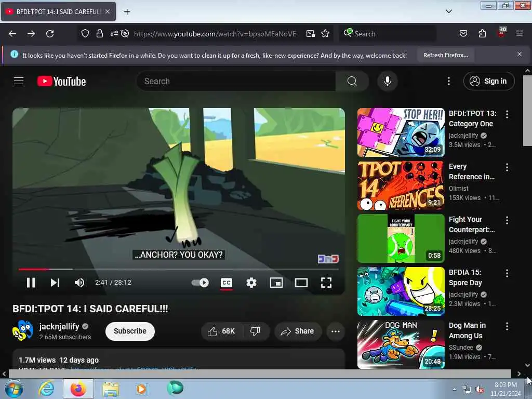Image resolution: width=532 pixels, height=399 pixels.
Task: Open options menu for Fight Your Counterpart video
Action: pos(507,220)
